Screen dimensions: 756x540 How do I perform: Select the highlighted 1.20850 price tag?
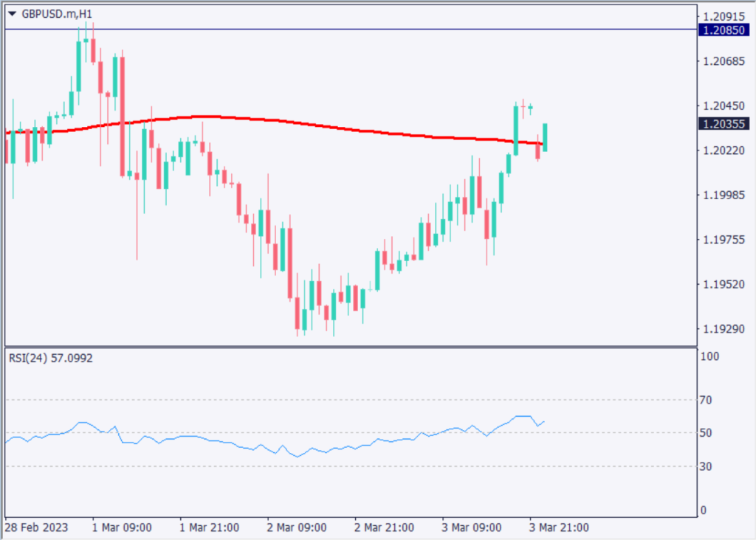[724, 30]
